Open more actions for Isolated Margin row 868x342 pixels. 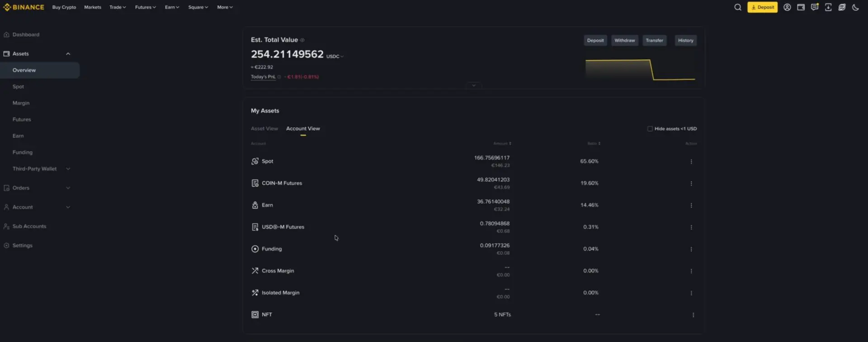coord(691,293)
